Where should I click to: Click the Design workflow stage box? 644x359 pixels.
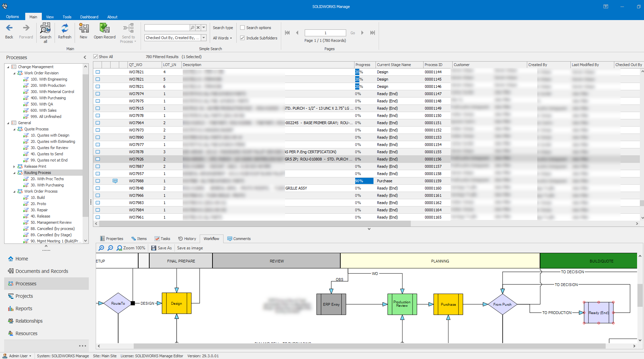point(177,303)
